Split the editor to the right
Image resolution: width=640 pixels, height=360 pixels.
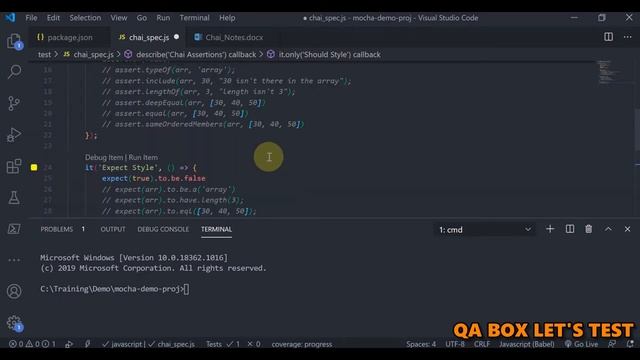pyautogui.click(x=608, y=37)
